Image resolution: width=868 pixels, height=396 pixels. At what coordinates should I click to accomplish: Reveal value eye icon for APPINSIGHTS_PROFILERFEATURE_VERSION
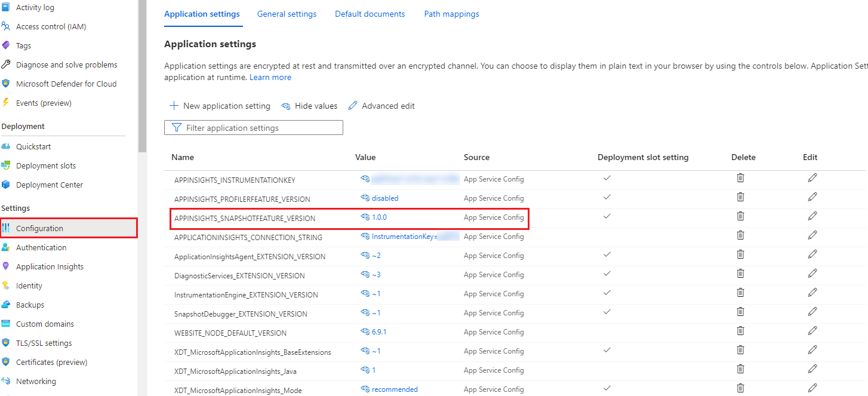click(365, 198)
